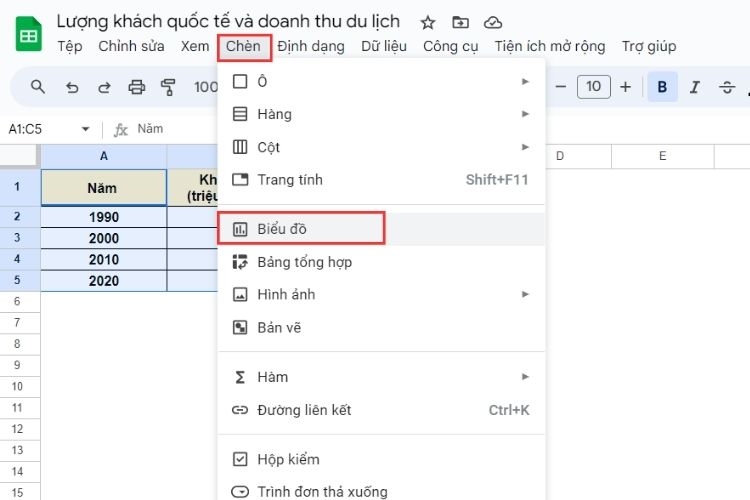This screenshot has width=750, height=500.
Task: Insert a Hộp kiểm checkbox
Action: tap(381, 459)
